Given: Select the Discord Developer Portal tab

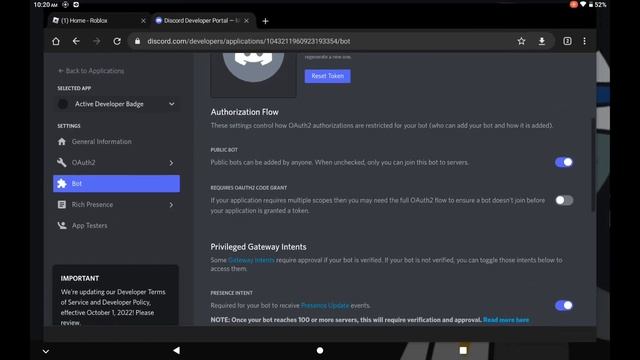Looking at the screenshot, I should (x=202, y=20).
